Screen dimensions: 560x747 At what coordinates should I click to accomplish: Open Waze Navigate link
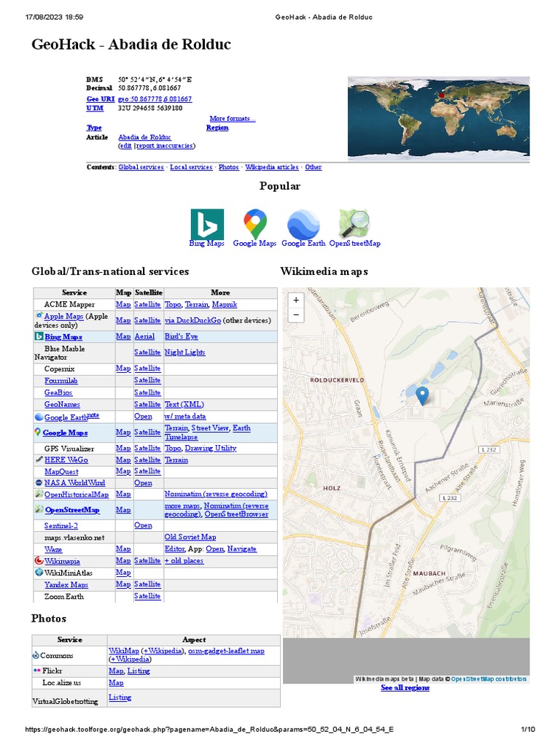pyautogui.click(x=241, y=549)
